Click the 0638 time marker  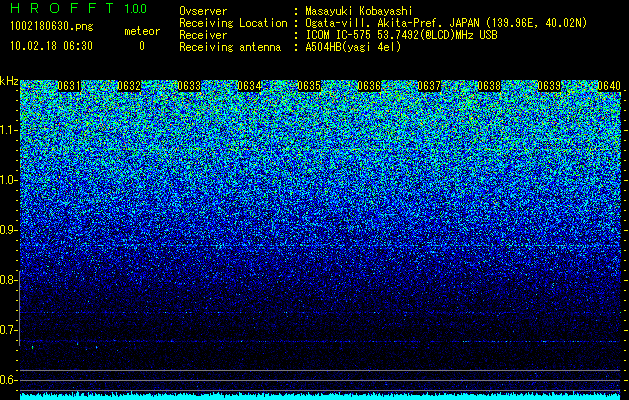pos(489,86)
